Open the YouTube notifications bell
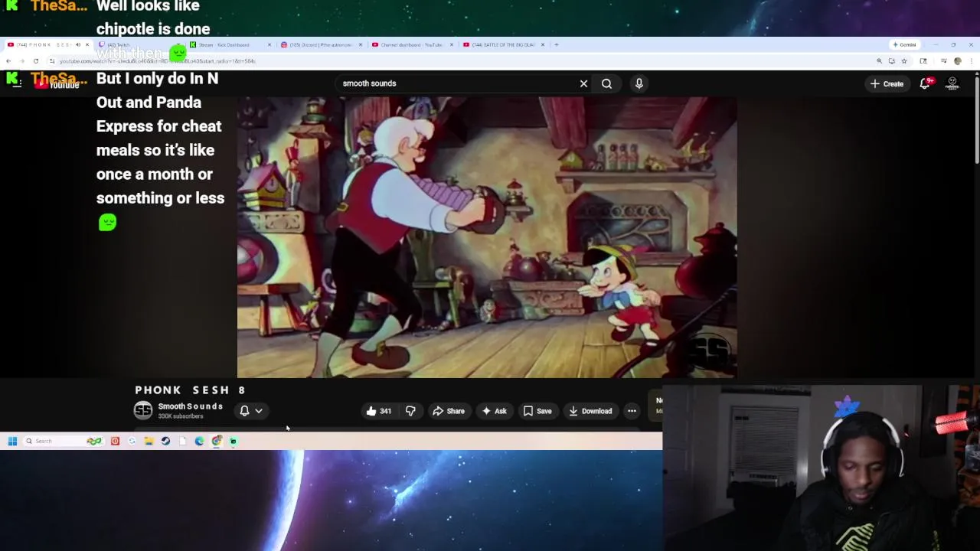The width and height of the screenshot is (980, 551). (925, 83)
